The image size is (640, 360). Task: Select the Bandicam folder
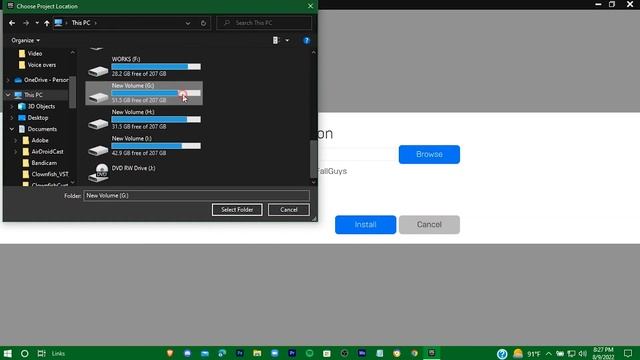tap(44, 163)
